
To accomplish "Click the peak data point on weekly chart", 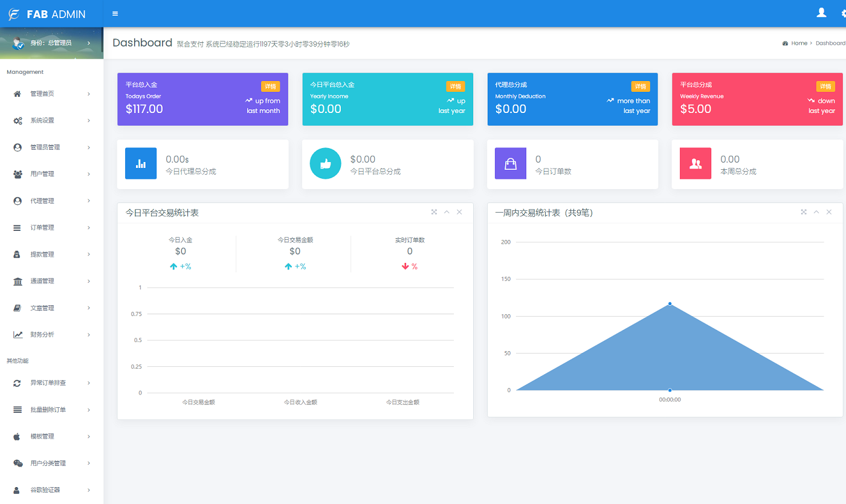I will [x=670, y=303].
